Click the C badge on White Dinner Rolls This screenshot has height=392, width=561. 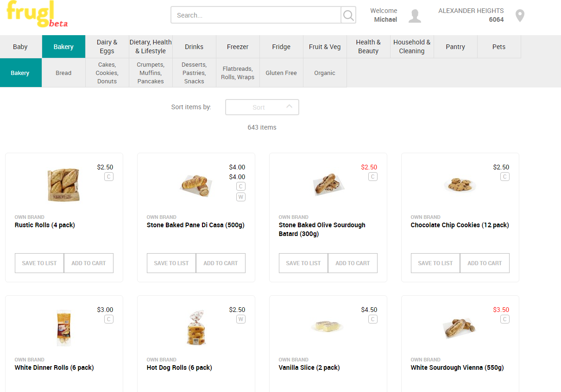click(x=109, y=319)
